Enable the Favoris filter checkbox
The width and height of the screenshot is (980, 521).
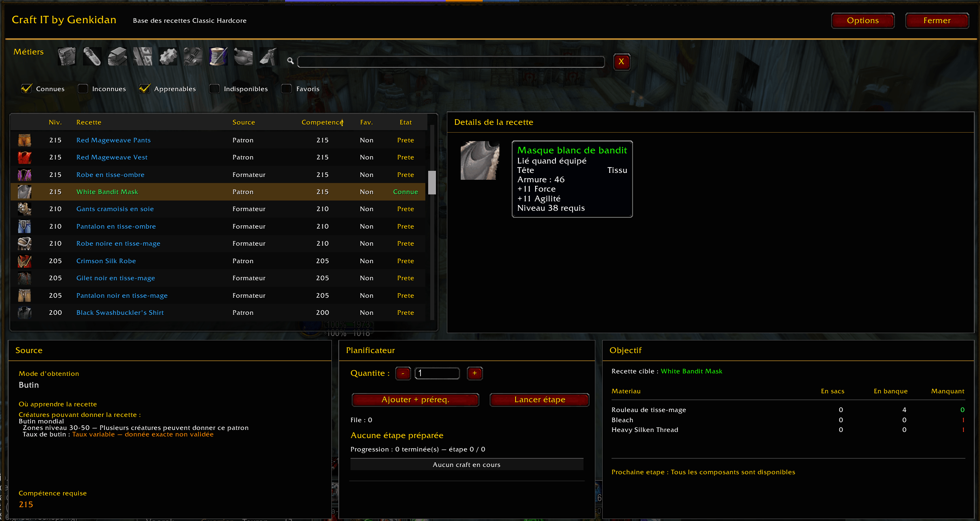tap(287, 88)
